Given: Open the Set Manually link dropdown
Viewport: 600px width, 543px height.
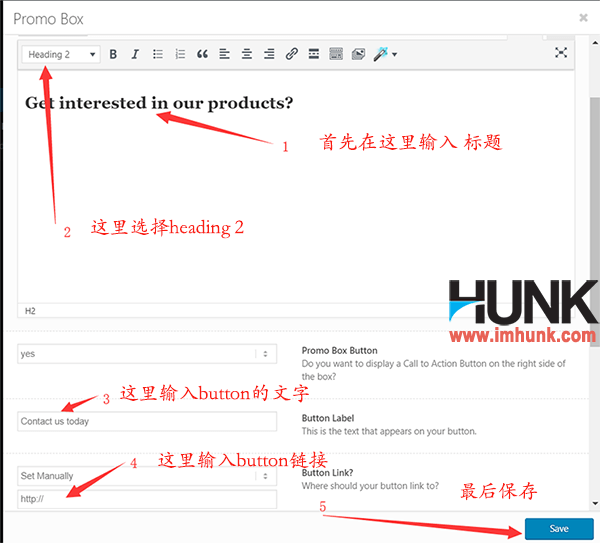Looking at the screenshot, I should pos(147,476).
